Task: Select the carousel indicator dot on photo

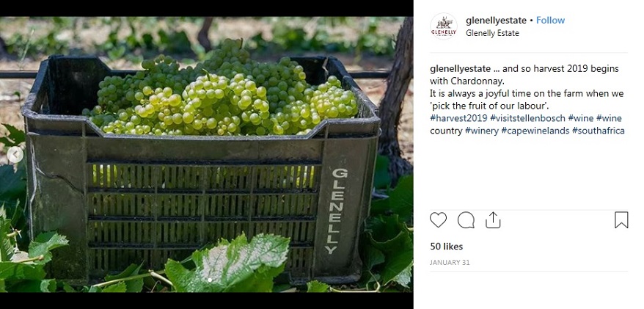Action: pos(210,280)
